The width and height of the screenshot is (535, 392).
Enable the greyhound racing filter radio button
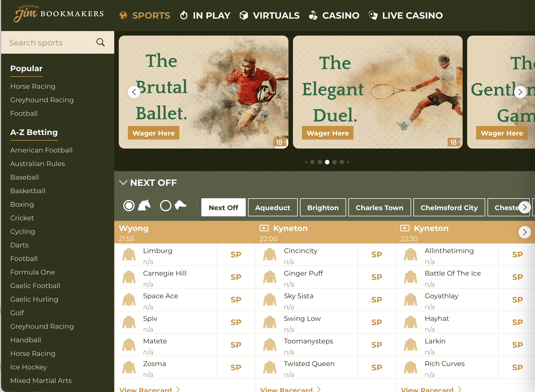click(166, 206)
